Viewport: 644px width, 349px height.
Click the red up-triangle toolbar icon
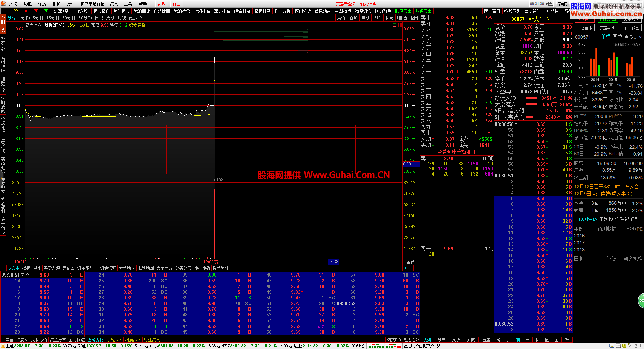[x=26, y=11]
